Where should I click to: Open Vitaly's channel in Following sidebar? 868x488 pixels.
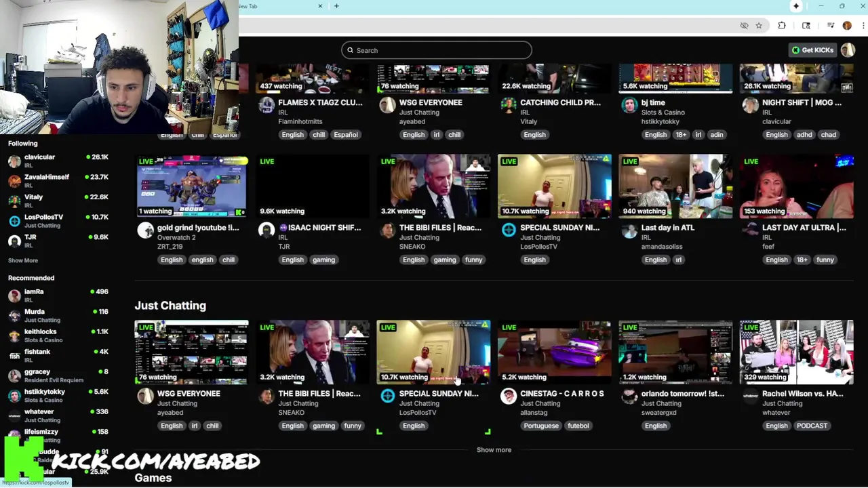[58, 201]
